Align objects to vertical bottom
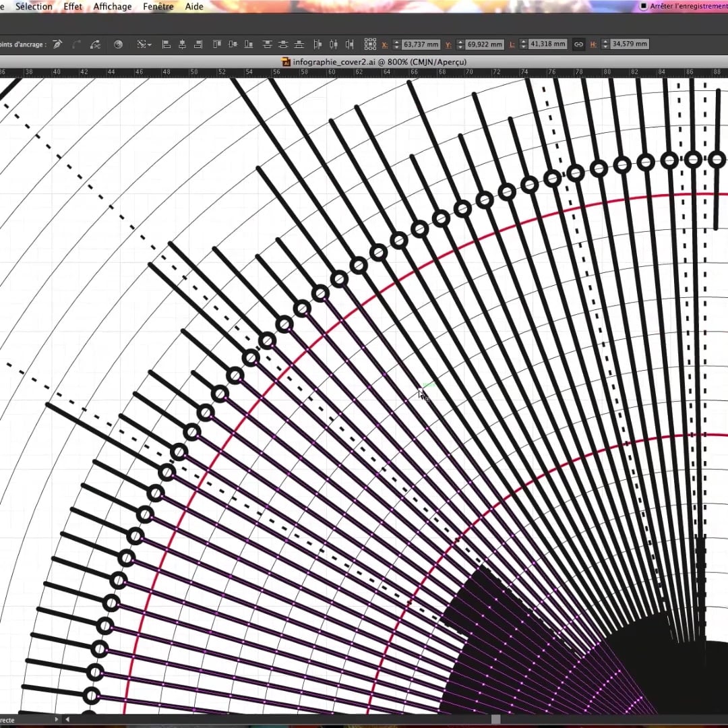 point(249,44)
